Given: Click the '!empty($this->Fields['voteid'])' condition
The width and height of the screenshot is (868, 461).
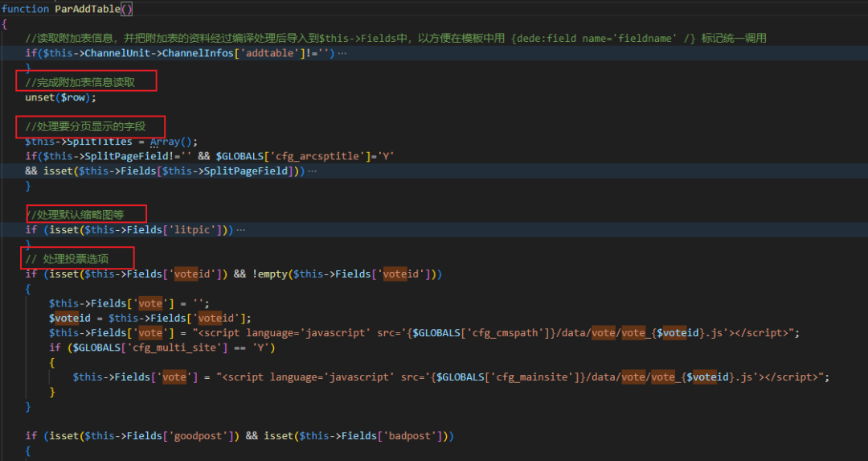Looking at the screenshot, I should coord(344,274).
